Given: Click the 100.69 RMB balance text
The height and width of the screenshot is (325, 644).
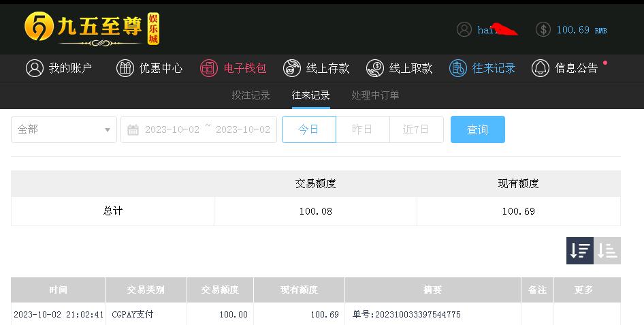Looking at the screenshot, I should tap(581, 30).
